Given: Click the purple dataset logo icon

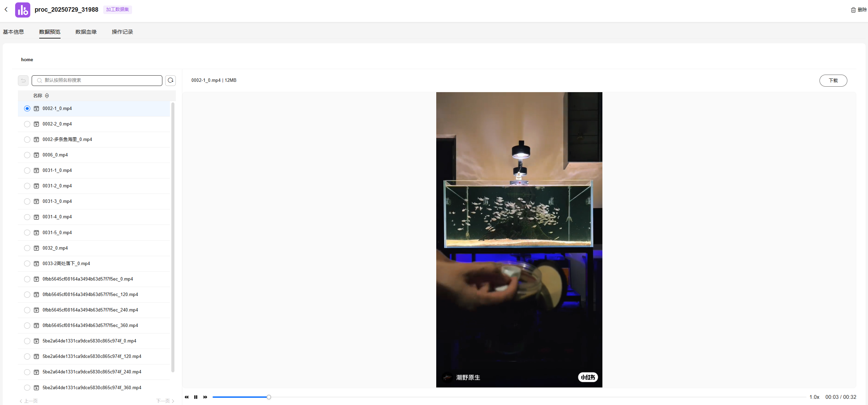Looking at the screenshot, I should click(x=23, y=10).
